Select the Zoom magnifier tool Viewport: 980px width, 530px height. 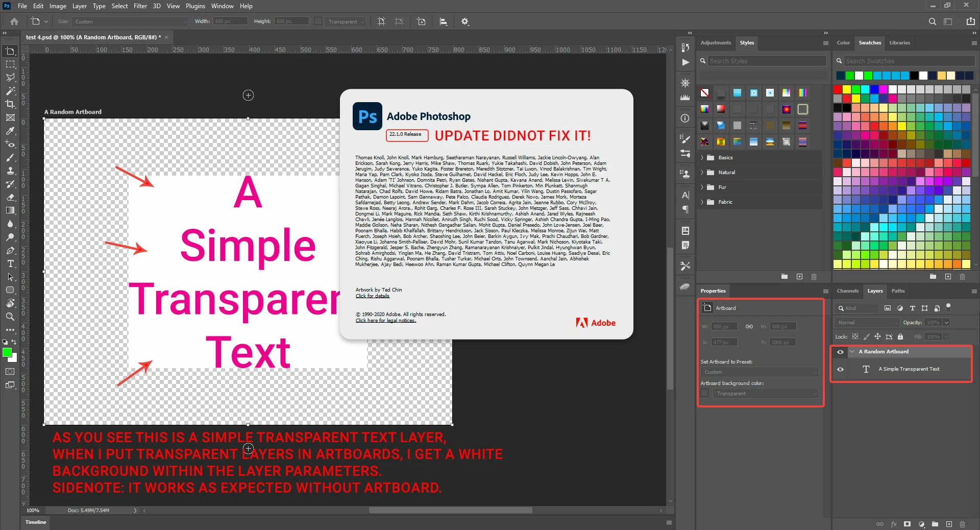pyautogui.click(x=10, y=317)
